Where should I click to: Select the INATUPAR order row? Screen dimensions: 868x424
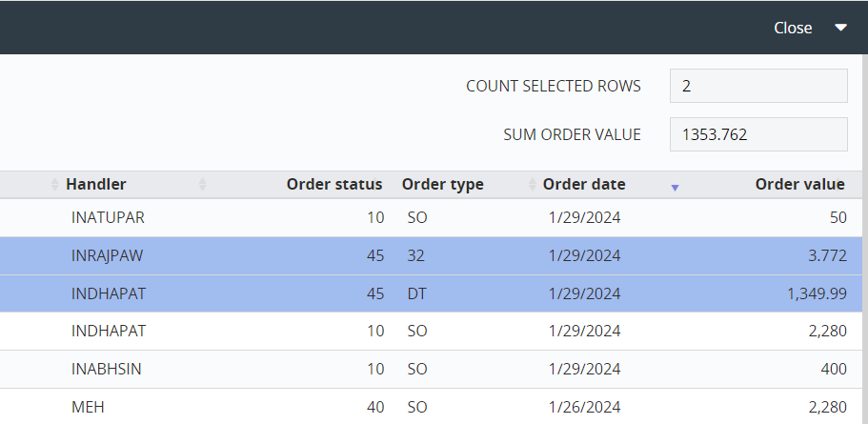[x=434, y=217]
